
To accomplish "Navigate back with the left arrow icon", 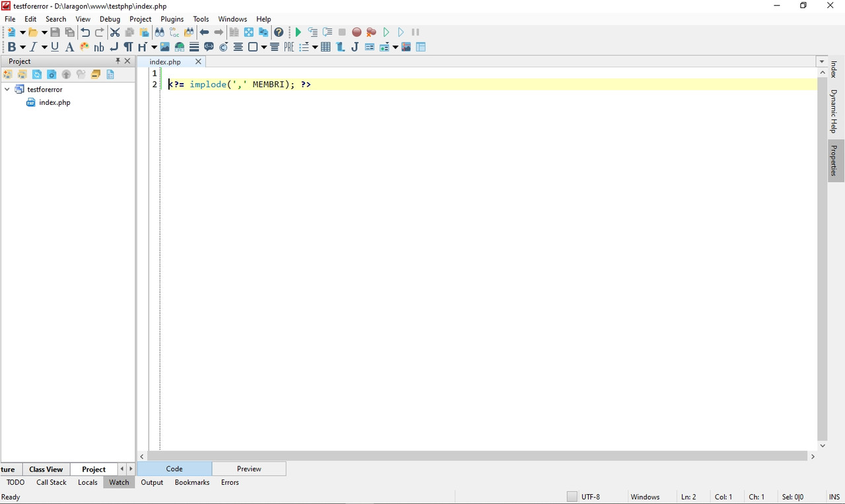I will (x=205, y=32).
